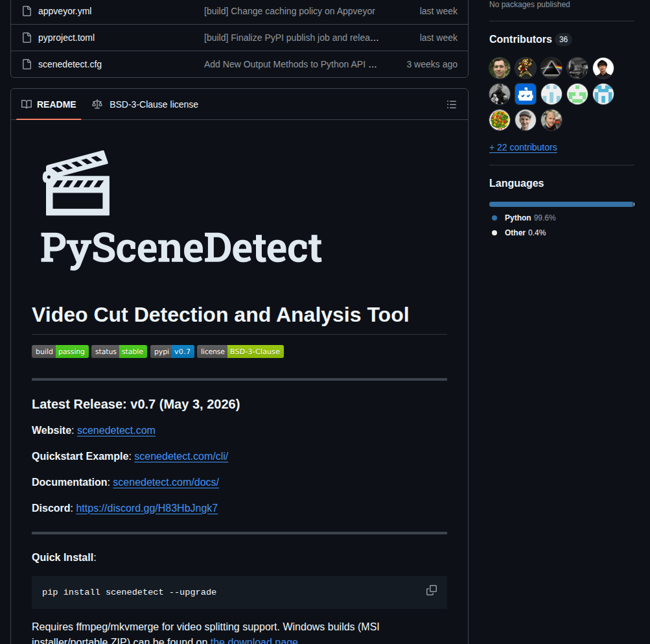The image size is (650, 644).
Task: Click the 'Video Cut Detection and Analysis Tool' heading
Action: tap(220, 315)
